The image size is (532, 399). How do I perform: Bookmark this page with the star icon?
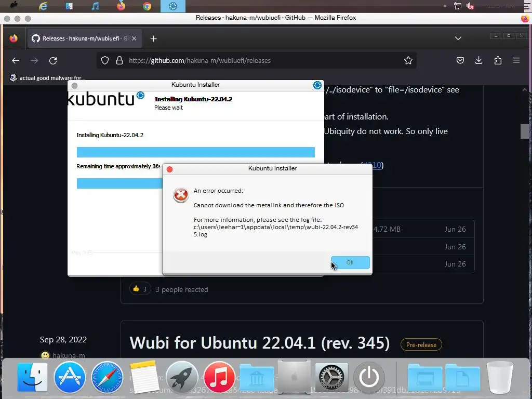(x=408, y=60)
